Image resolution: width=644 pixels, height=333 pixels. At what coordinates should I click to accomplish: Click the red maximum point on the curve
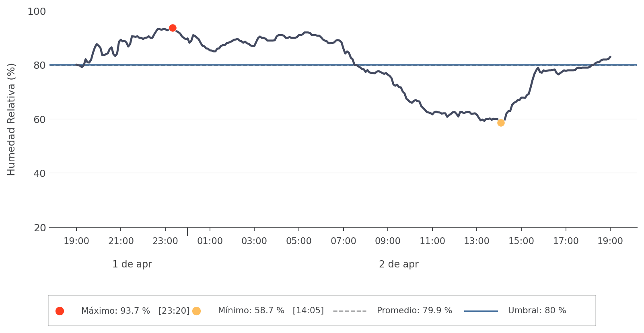[173, 28]
